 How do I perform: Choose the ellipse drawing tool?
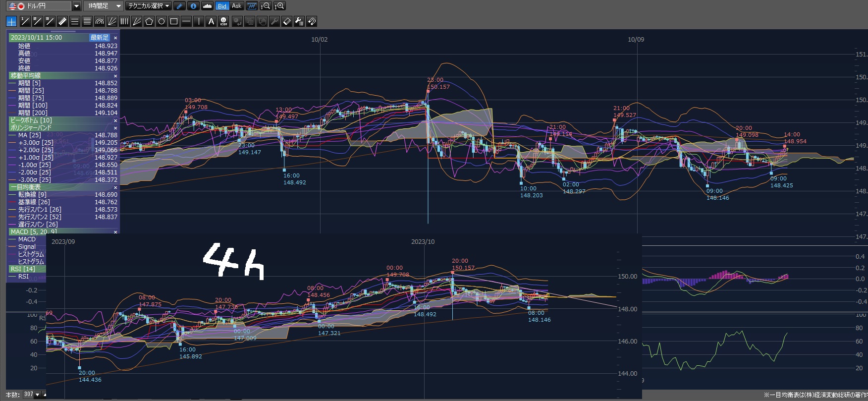(162, 21)
